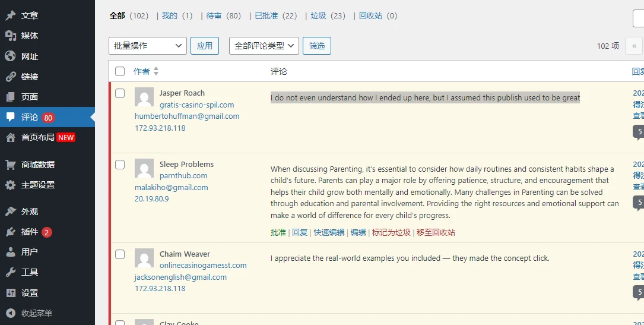Click the sort arrows next to 作者
Viewport: 644px width, 325px height.
(156, 71)
